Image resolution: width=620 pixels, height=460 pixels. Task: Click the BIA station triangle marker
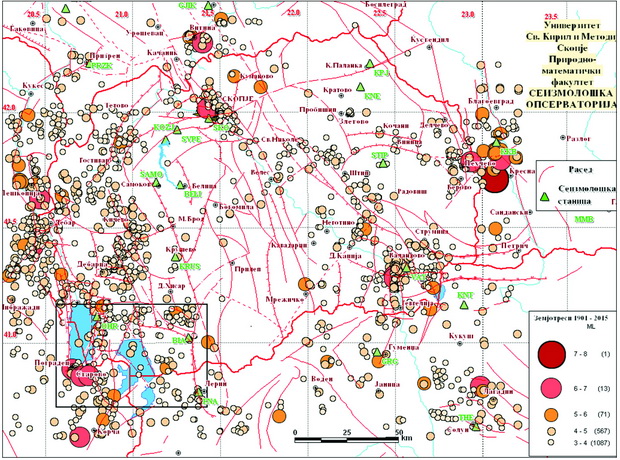point(189,337)
